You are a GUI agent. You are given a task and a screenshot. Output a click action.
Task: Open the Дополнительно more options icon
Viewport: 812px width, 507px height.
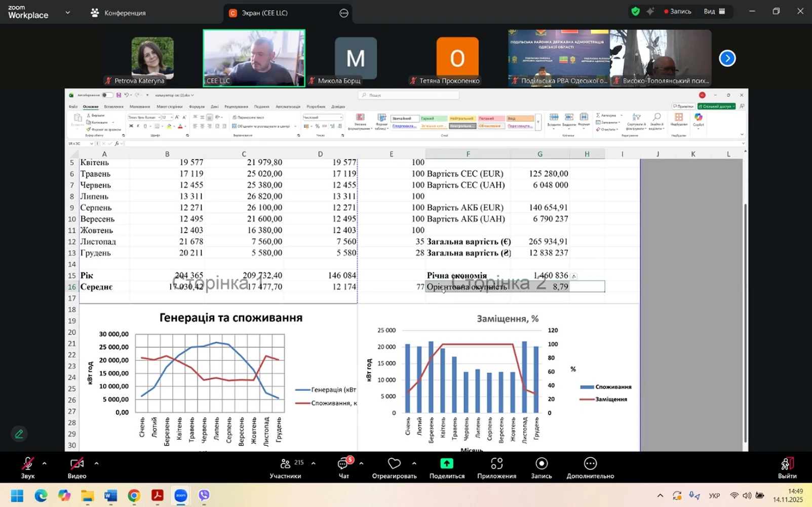[x=590, y=464]
